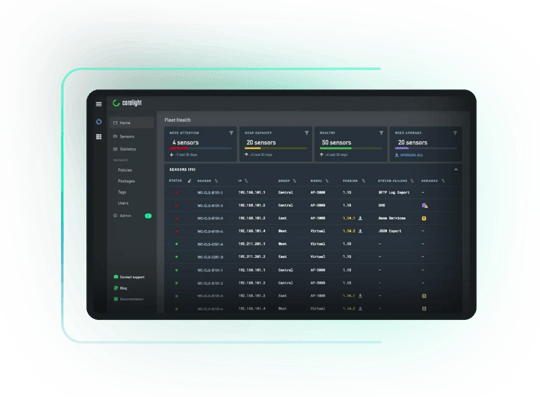This screenshot has height=397, width=540.
Task: Sort by the System Failure column icon
Action: (x=412, y=181)
